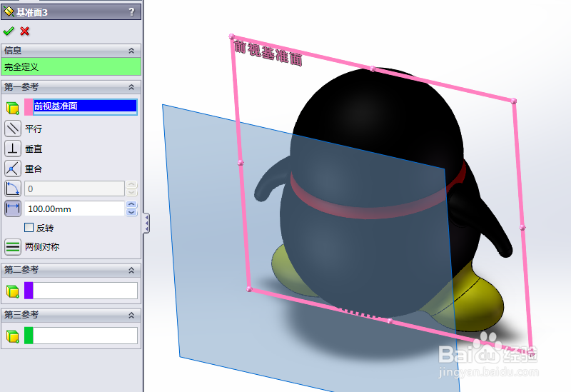Viewport: 571px width, 392px height.
Task: Click the 平行 label
Action: point(34,129)
